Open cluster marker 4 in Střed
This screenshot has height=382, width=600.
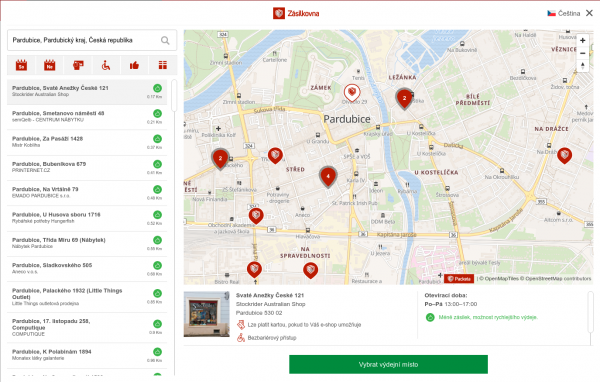coord(328,177)
